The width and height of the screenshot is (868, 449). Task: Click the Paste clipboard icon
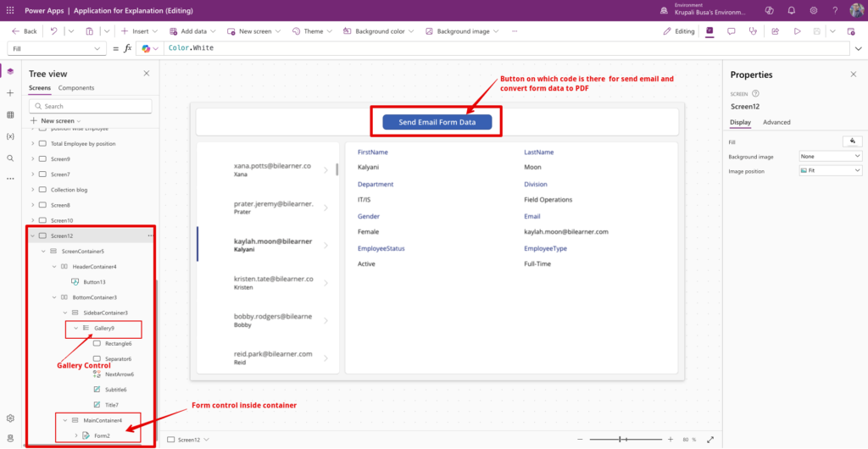point(90,31)
